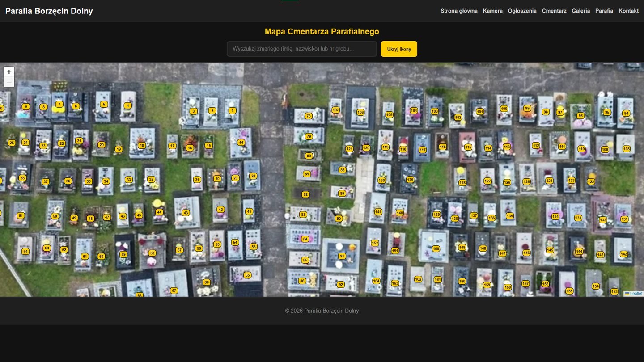Select grave marker 78

[308, 116]
